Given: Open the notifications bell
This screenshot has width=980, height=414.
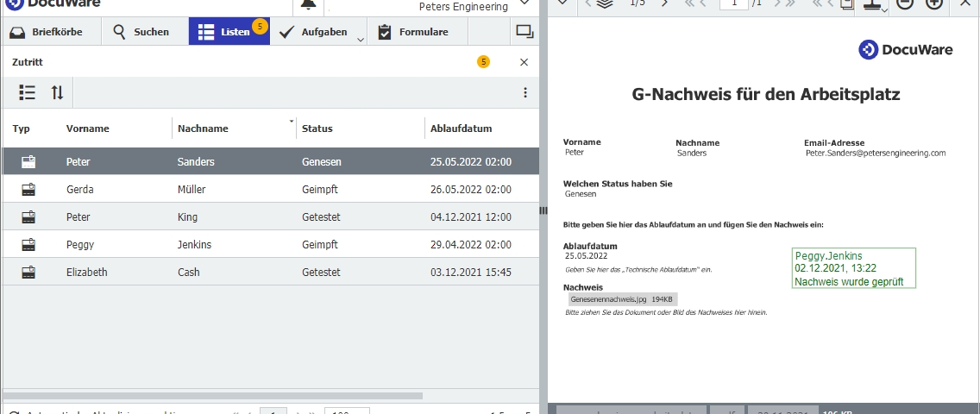Looking at the screenshot, I should 309,4.
